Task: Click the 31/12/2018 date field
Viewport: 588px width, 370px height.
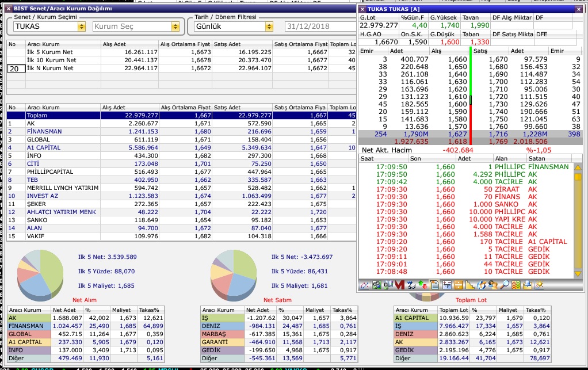Action: (320, 26)
